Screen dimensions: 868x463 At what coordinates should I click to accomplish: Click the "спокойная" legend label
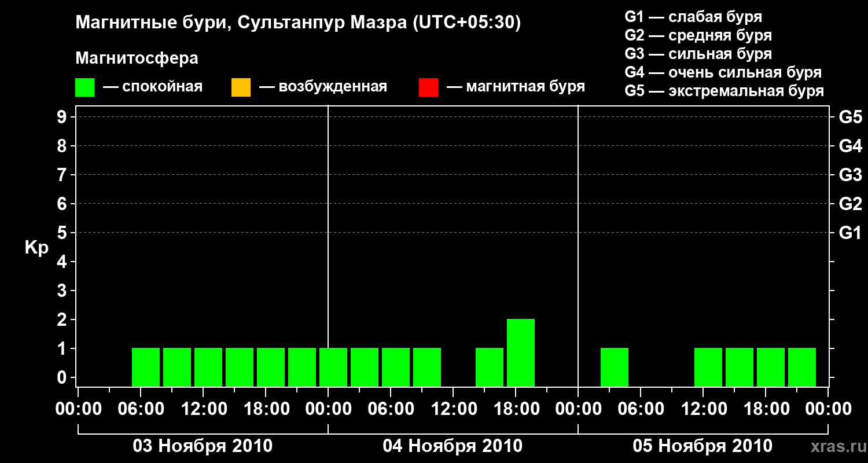163,87
